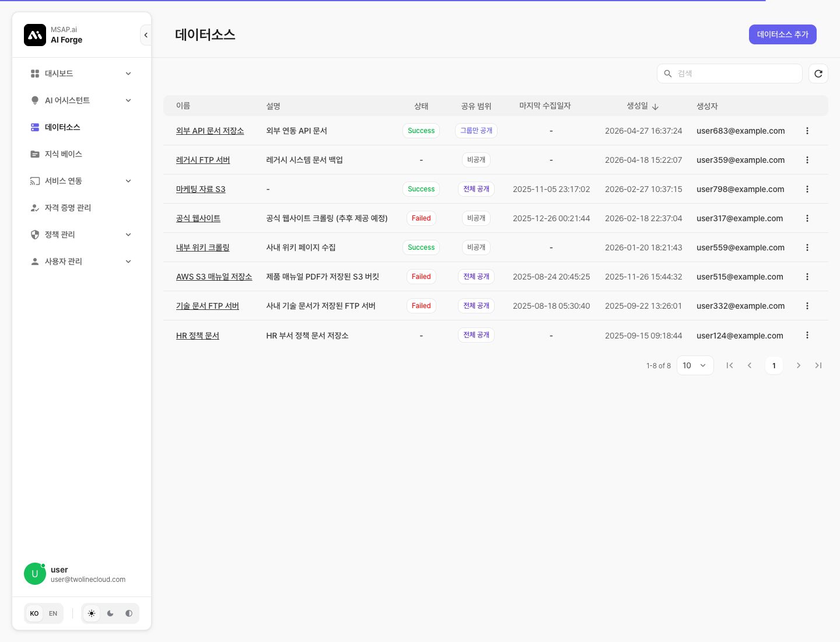Expand the 정책 관리 menu chevron
This screenshot has width=840, height=642.
pos(128,235)
